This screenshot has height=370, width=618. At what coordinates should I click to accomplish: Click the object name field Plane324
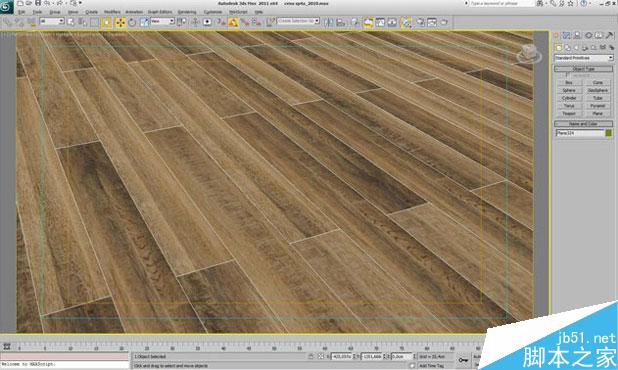point(580,133)
